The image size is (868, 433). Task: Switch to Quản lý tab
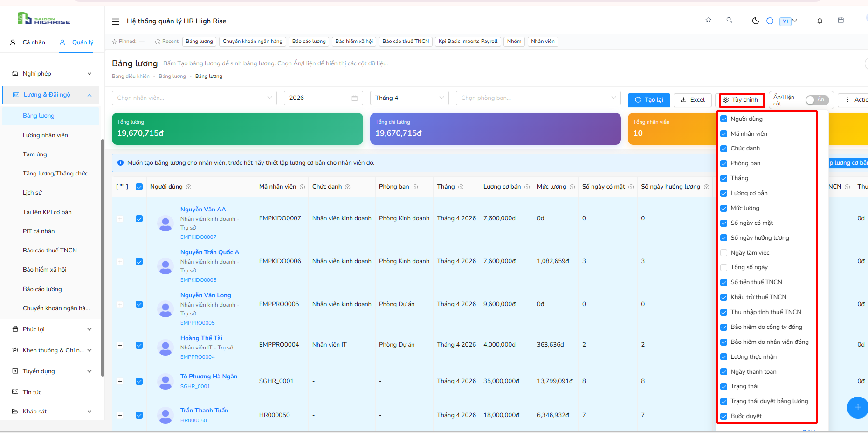[76, 42]
